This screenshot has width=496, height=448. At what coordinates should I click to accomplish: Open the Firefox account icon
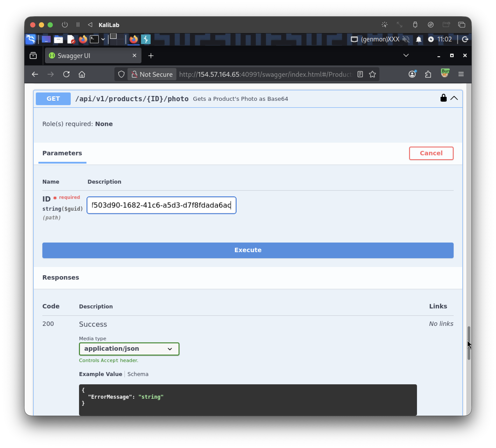pyautogui.click(x=412, y=74)
